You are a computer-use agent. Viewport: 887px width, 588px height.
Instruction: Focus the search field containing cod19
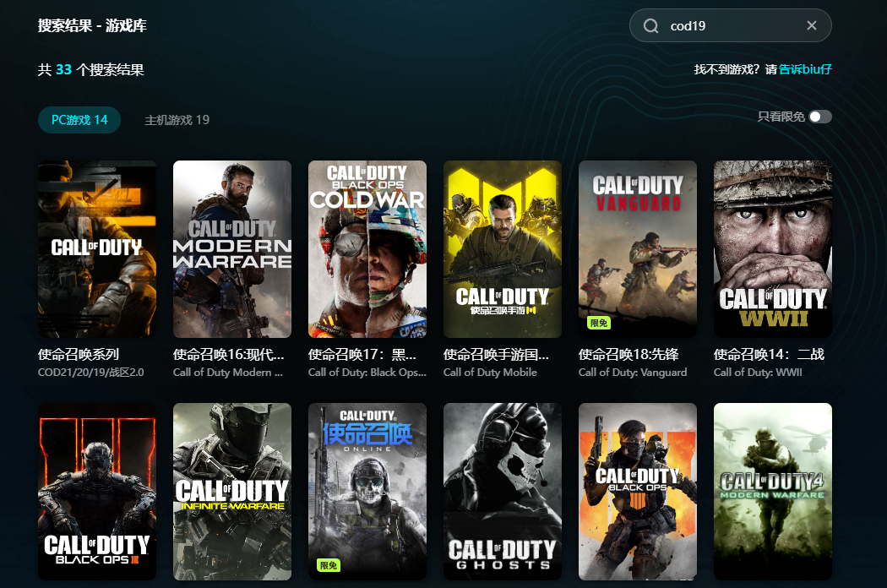tap(731, 25)
